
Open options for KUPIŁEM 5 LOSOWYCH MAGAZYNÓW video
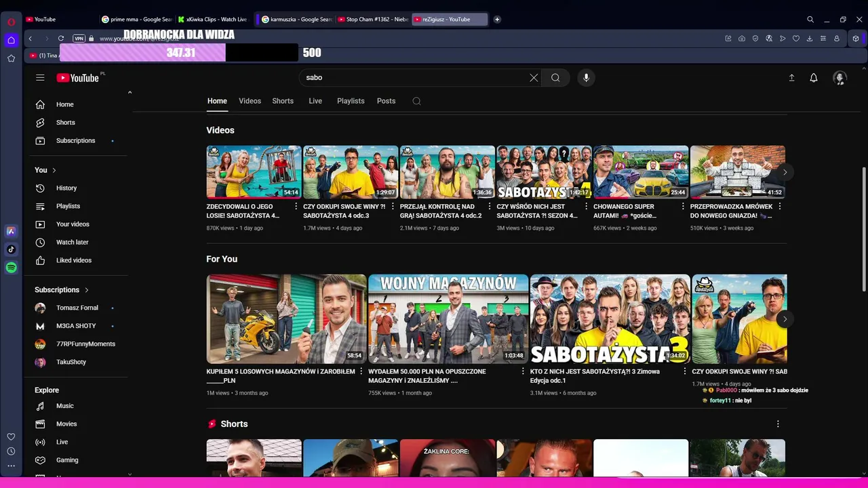[x=361, y=371]
